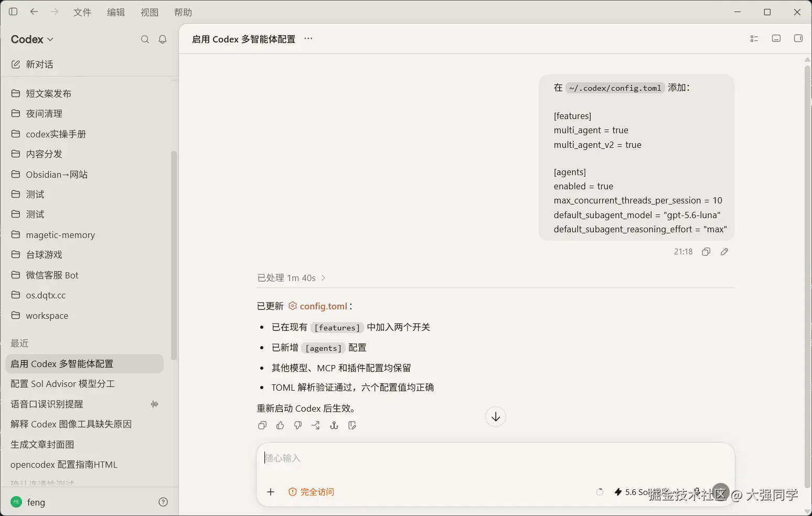Image resolution: width=812 pixels, height=516 pixels.
Task: Open 生成文章封面图 chat
Action: click(x=84, y=444)
